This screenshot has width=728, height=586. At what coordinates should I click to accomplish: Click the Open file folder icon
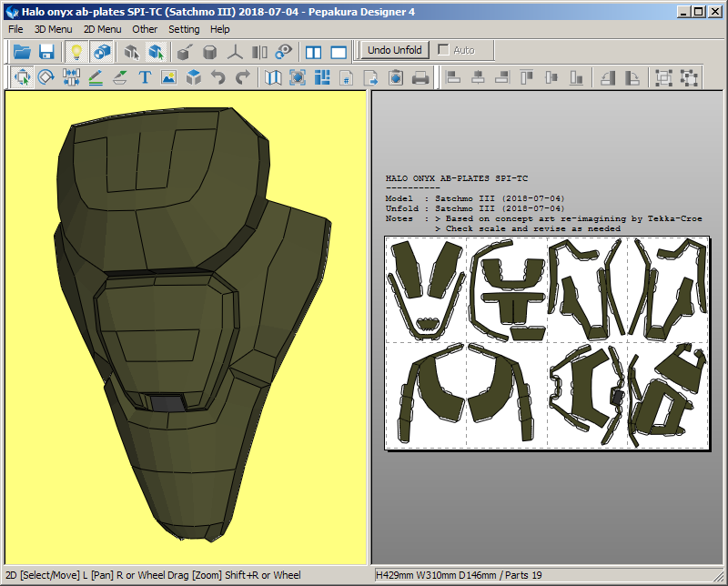tap(22, 52)
